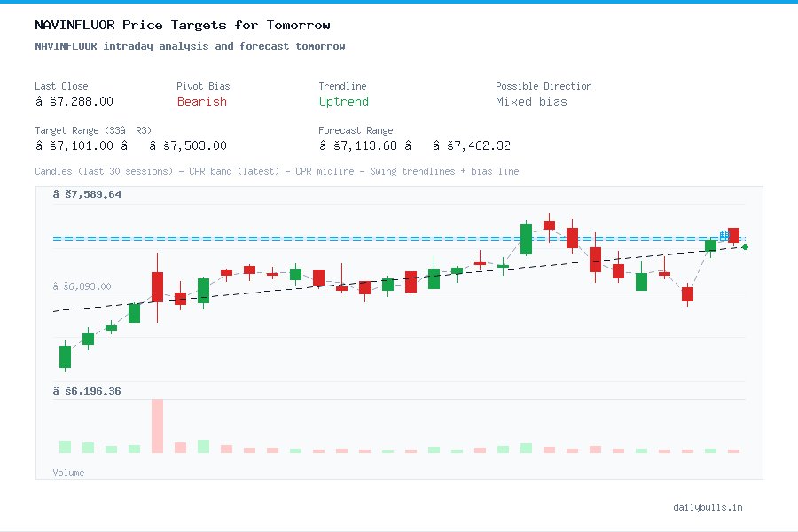Click the 6,893.00 mid axis label
Viewport: 798px width, 532px height.
click(82, 286)
